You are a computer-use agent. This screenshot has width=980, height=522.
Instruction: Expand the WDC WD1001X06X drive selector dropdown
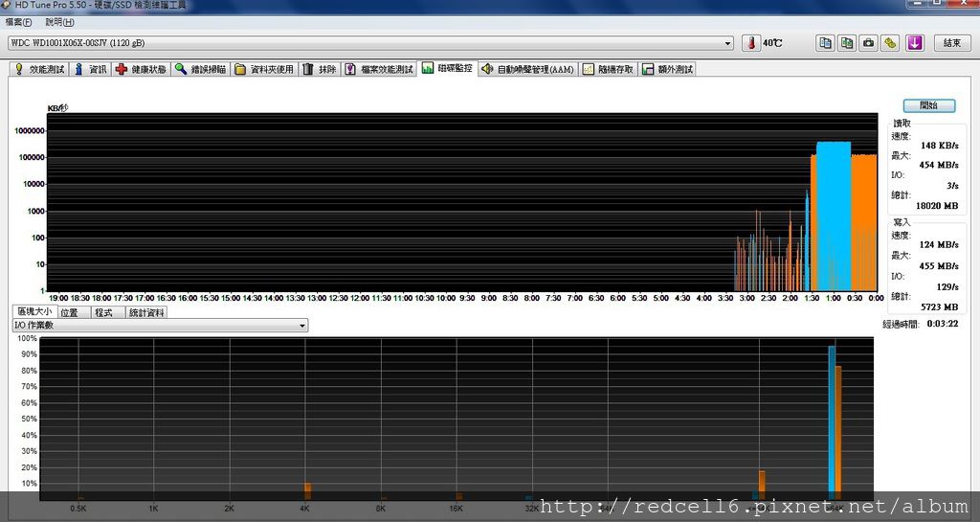728,43
